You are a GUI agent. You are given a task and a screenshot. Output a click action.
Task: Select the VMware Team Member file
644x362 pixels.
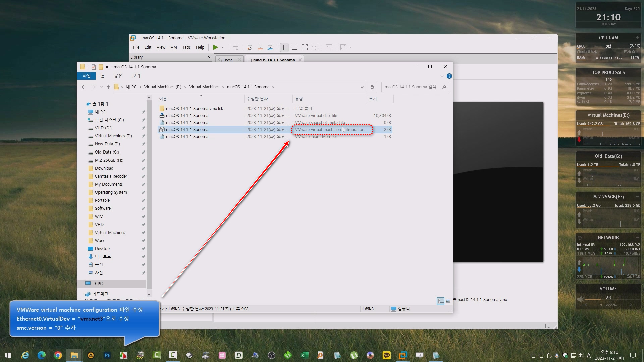point(275,136)
